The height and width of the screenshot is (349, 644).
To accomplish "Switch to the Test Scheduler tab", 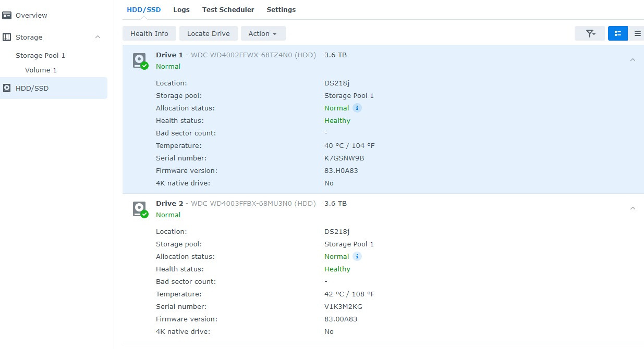I will (x=228, y=9).
